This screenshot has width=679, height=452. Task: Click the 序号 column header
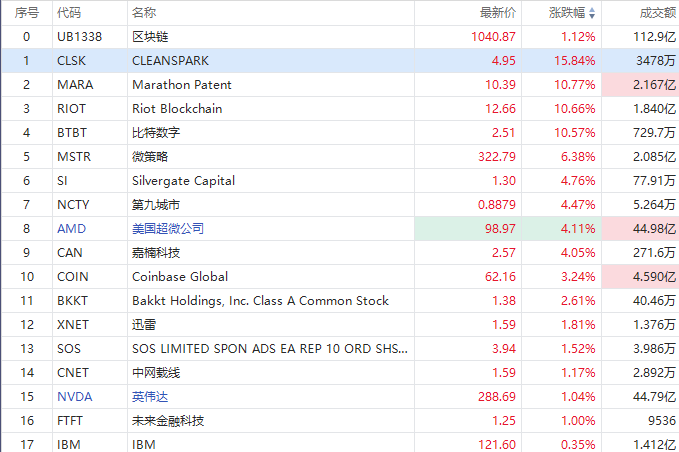point(27,13)
